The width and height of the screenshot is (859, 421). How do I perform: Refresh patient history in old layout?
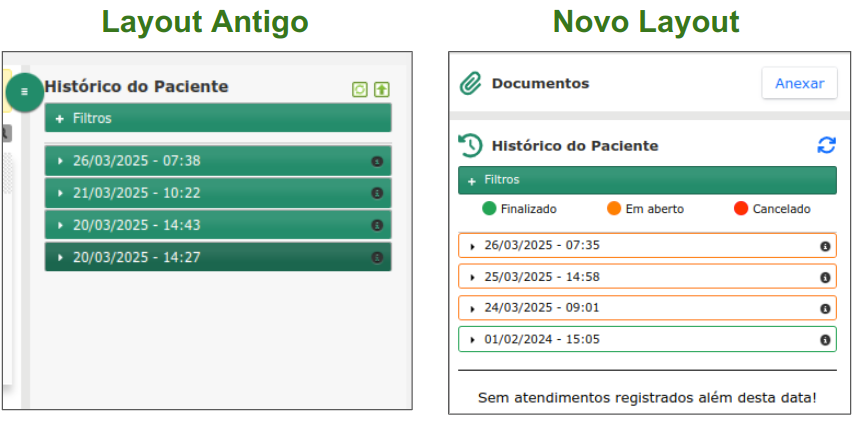[x=360, y=89]
